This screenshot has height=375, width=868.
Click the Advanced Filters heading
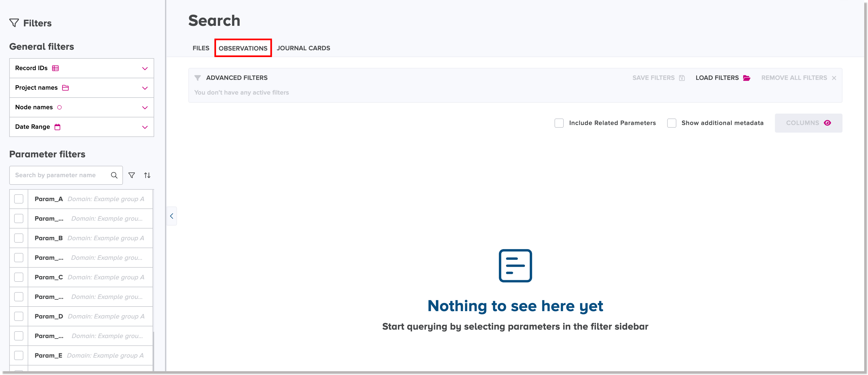[237, 78]
